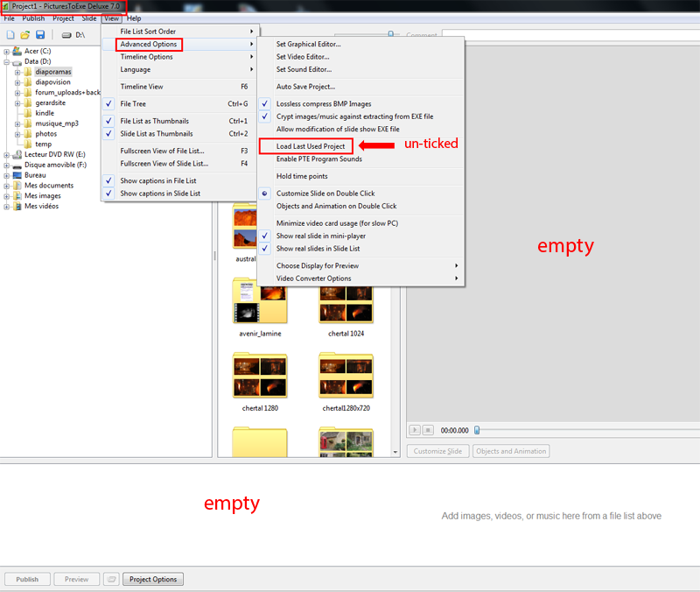Select Objects and Animation on Double Click

336,206
